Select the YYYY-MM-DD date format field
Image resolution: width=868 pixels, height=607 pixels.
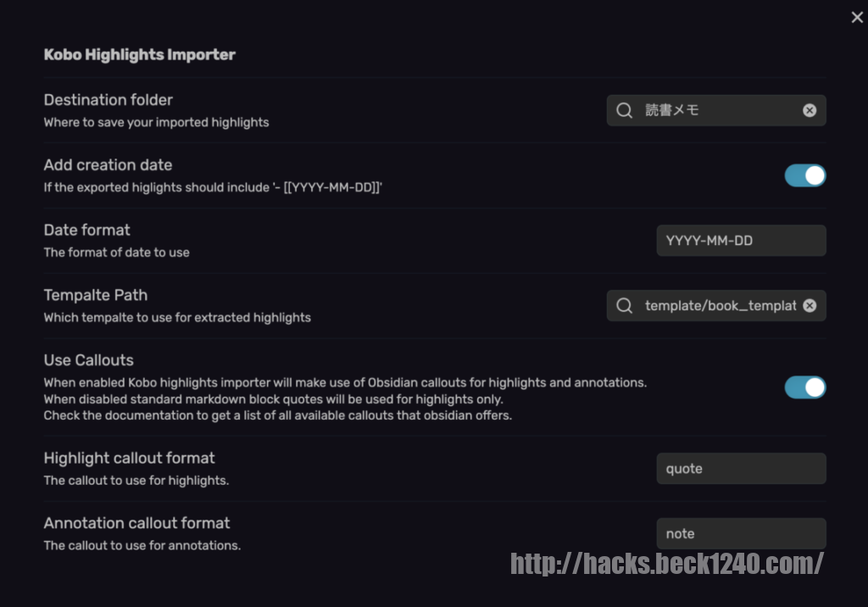(x=741, y=240)
